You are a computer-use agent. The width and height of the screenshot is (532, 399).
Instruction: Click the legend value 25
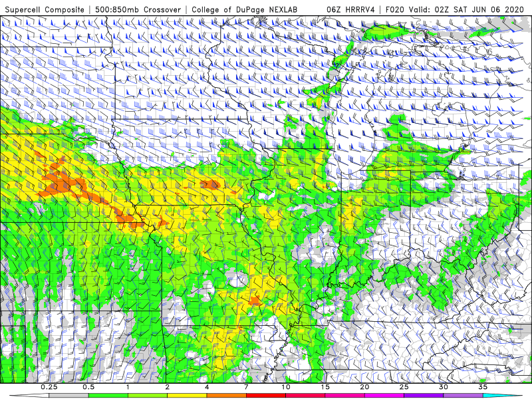tap(404, 387)
